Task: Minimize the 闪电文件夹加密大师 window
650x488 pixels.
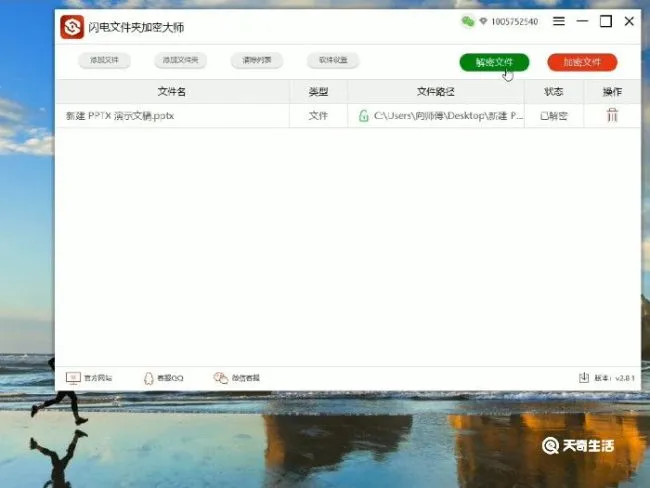Action: (582, 21)
